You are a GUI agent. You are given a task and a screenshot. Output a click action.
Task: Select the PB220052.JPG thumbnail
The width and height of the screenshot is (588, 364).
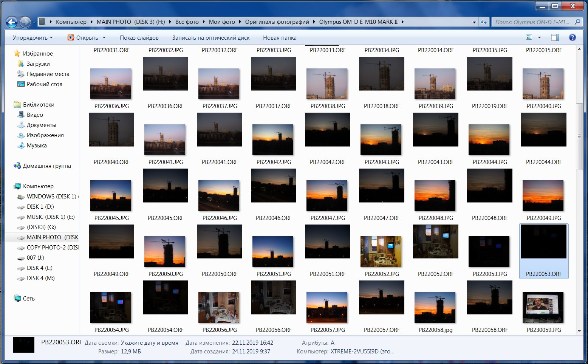coord(381,252)
